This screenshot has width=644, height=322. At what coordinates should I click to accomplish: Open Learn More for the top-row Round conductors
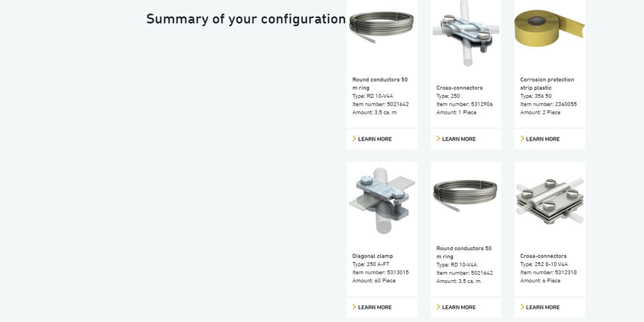point(375,139)
